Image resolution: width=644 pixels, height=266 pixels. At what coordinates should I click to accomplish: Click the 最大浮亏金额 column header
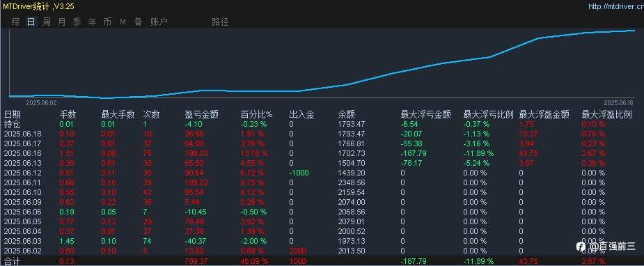425,114
